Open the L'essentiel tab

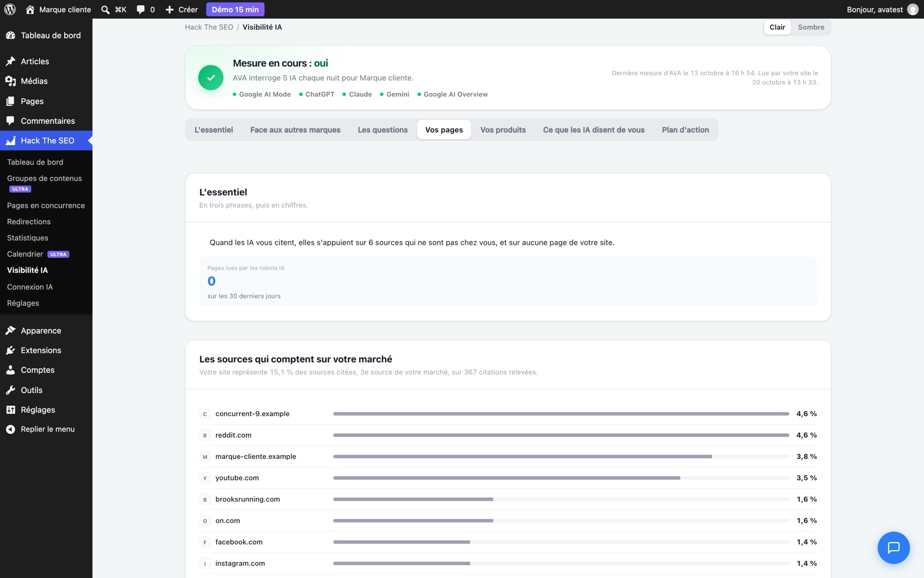tap(214, 130)
